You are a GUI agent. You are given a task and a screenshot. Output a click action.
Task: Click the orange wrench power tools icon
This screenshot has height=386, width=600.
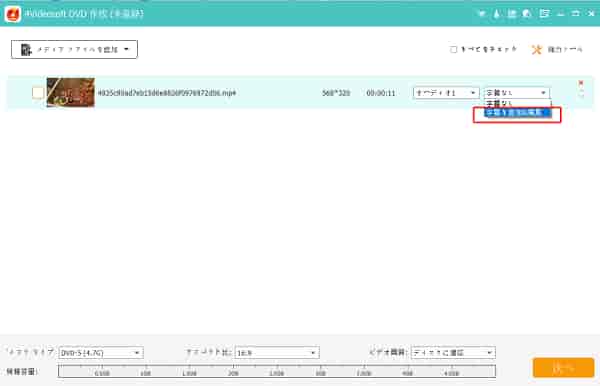click(x=536, y=49)
